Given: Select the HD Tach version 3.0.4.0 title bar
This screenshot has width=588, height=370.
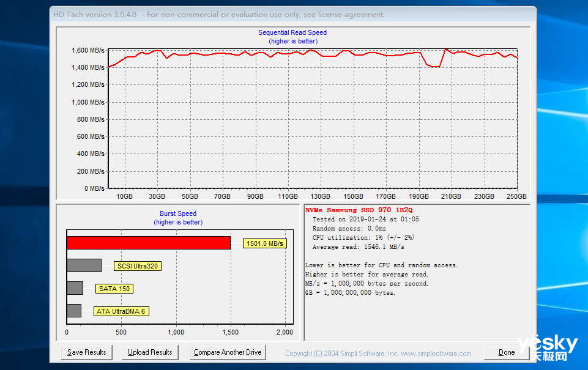Looking at the screenshot, I should tap(292, 15).
